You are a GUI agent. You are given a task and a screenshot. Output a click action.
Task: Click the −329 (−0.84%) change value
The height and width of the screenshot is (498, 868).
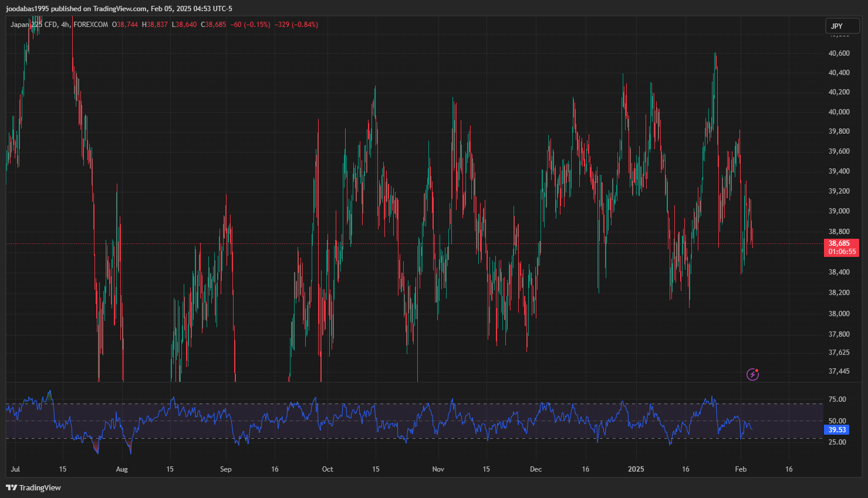pyautogui.click(x=296, y=25)
